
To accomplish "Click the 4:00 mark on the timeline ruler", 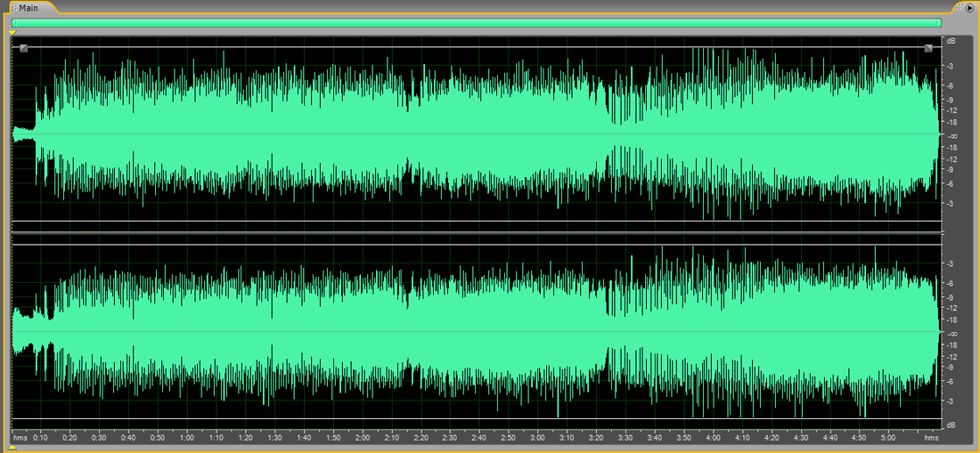I will (713, 437).
